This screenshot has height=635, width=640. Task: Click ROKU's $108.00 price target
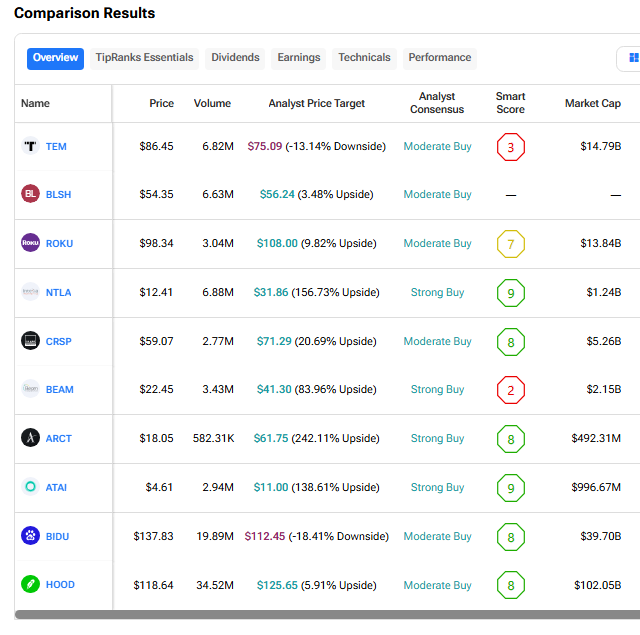pyautogui.click(x=277, y=243)
